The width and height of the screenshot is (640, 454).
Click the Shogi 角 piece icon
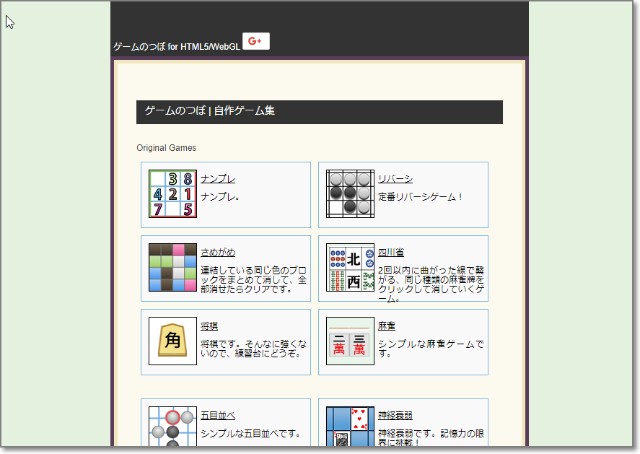173,341
